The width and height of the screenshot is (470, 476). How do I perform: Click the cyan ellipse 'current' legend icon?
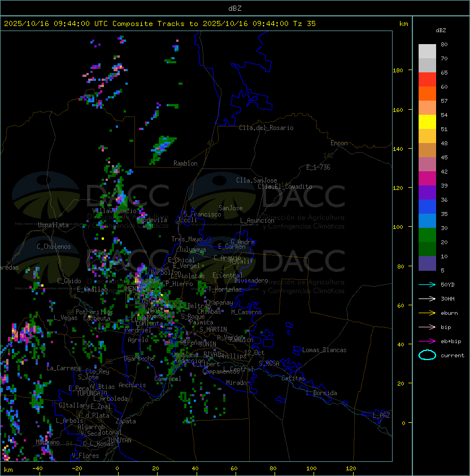(x=427, y=355)
